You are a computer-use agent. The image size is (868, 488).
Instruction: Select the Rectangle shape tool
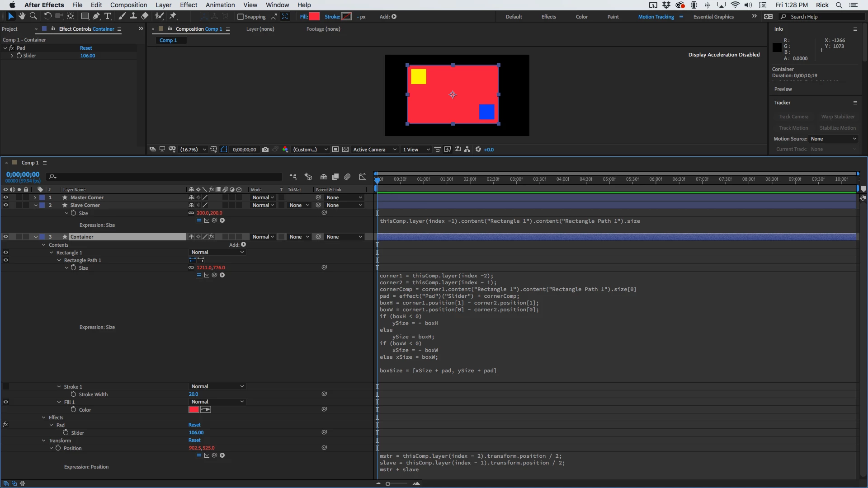tap(85, 16)
